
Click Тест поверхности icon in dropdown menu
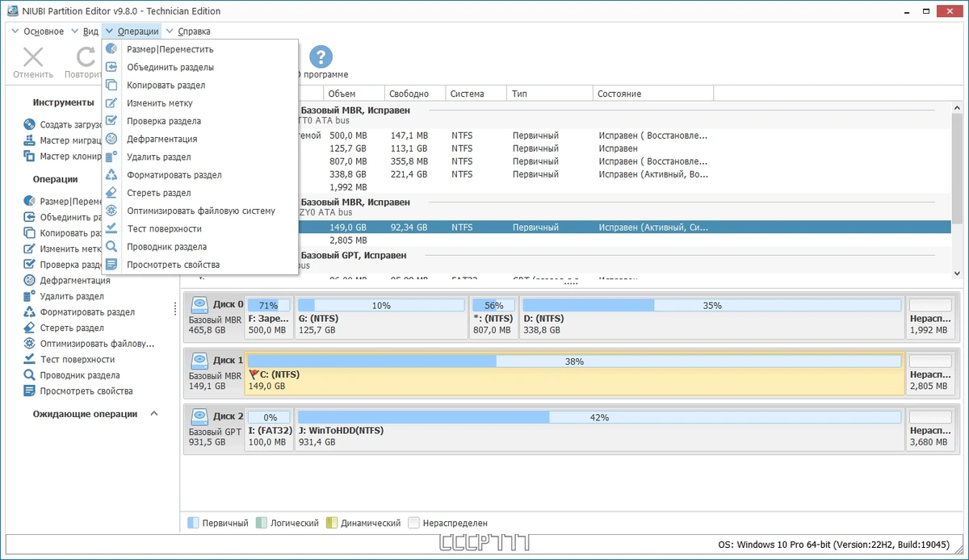[x=111, y=228]
